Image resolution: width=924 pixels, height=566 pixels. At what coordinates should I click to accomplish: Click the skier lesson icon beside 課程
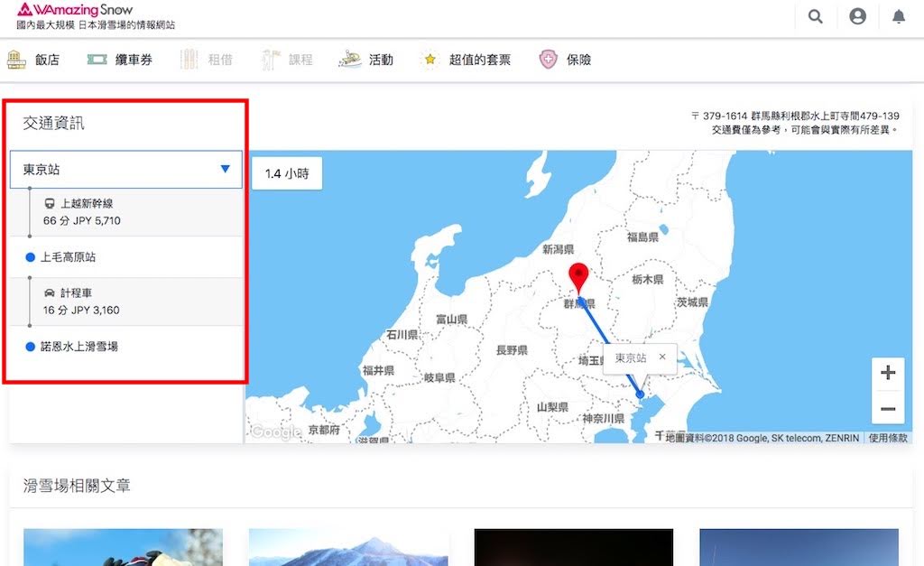(271, 60)
